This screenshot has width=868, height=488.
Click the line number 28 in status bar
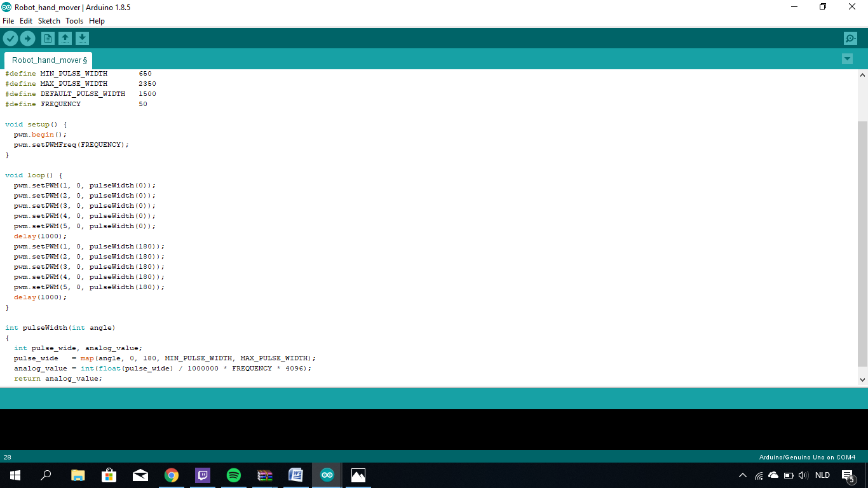pos(8,457)
